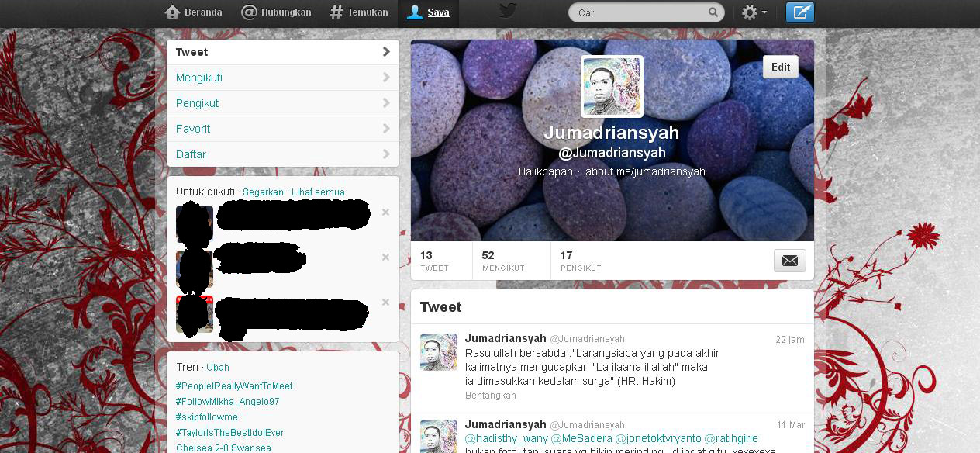Viewport: 980px width, 453px height.
Task: Open trend Chelsea 2-0 Swansea
Action: click(x=223, y=448)
